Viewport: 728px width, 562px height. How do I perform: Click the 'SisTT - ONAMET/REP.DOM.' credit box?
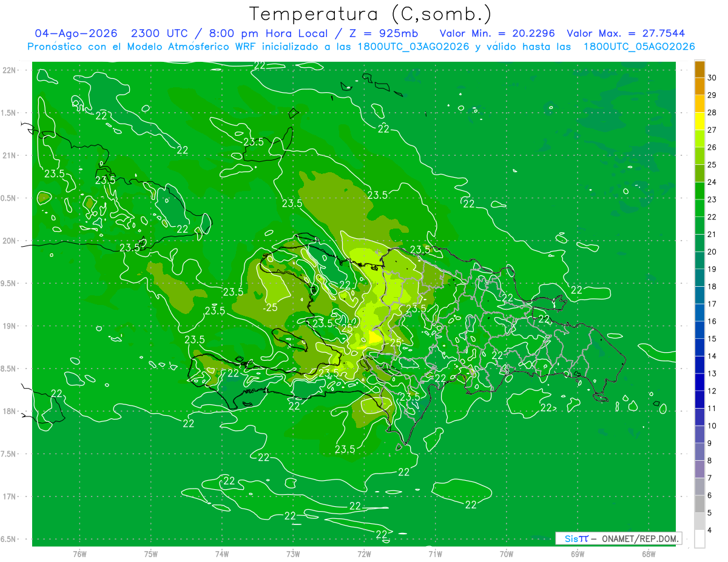[x=618, y=538]
